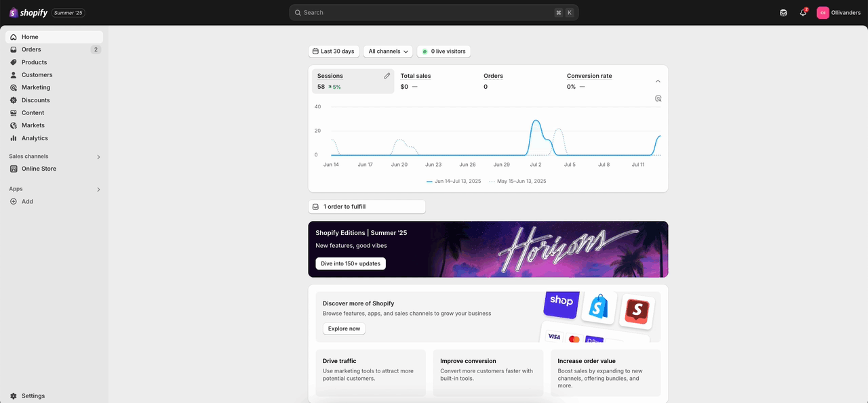The height and width of the screenshot is (403, 868).
Task: Select the Total sales metric
Action: pyautogui.click(x=435, y=81)
